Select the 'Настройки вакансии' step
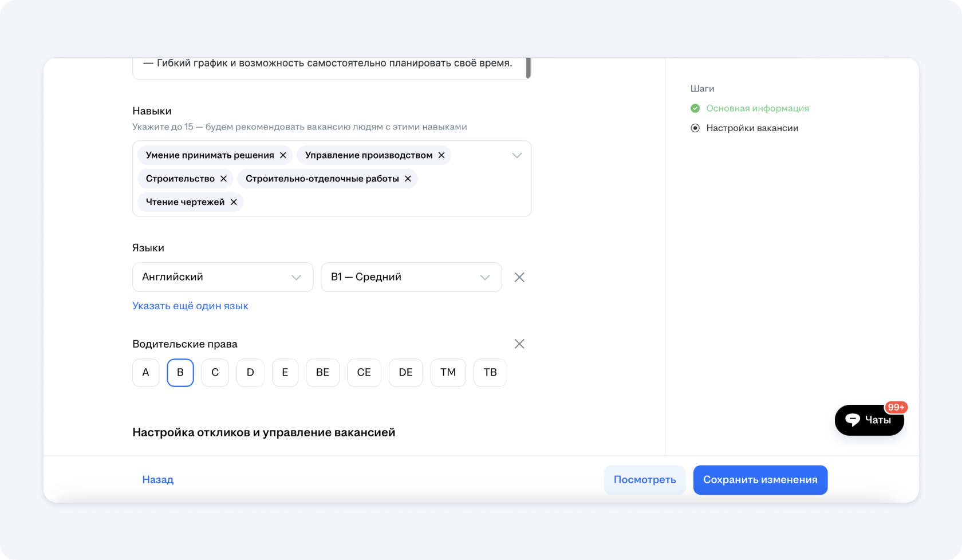 point(752,128)
